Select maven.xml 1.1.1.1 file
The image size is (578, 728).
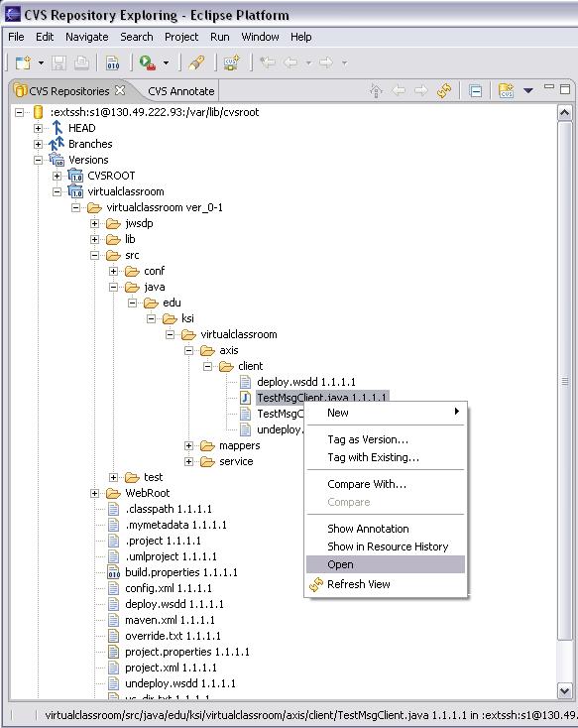170,620
